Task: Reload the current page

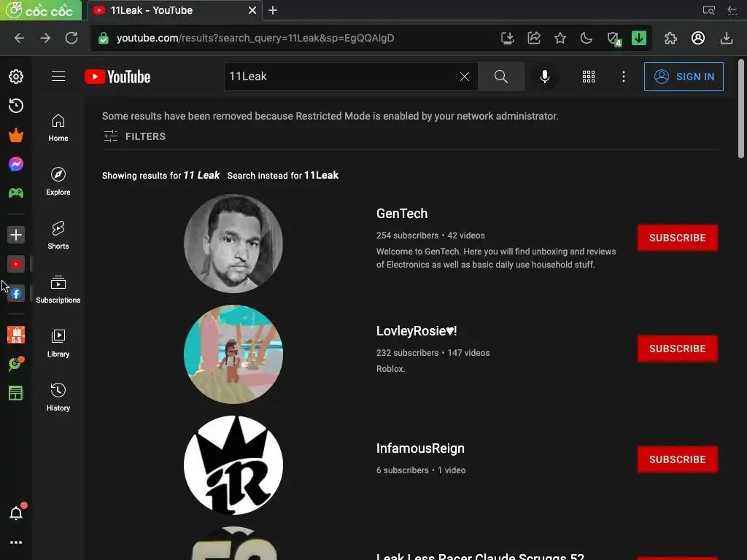Action: (71, 38)
